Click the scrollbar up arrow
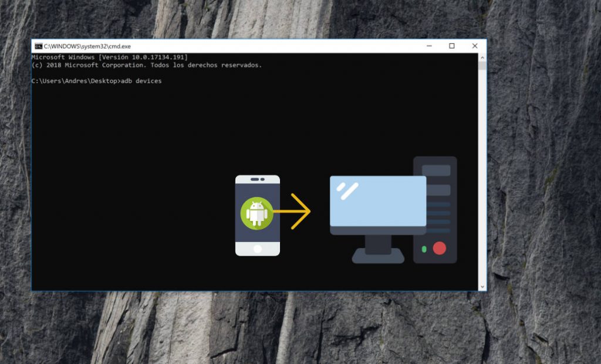 [x=482, y=57]
